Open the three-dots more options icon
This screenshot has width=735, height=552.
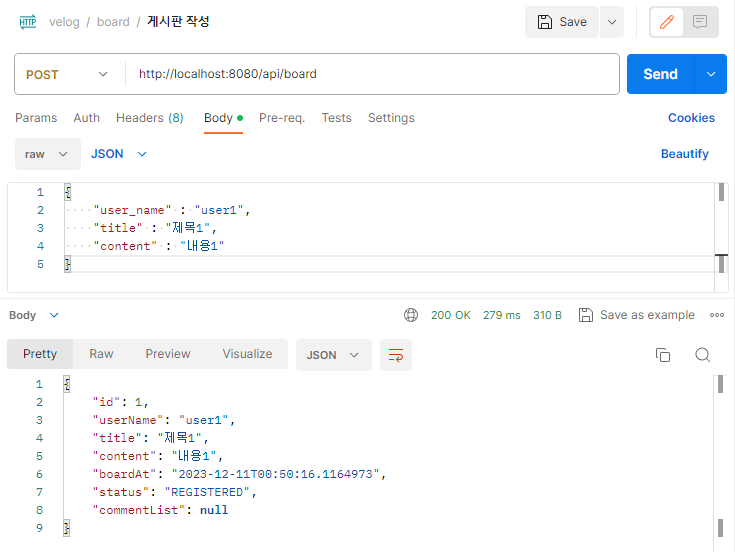coord(716,315)
